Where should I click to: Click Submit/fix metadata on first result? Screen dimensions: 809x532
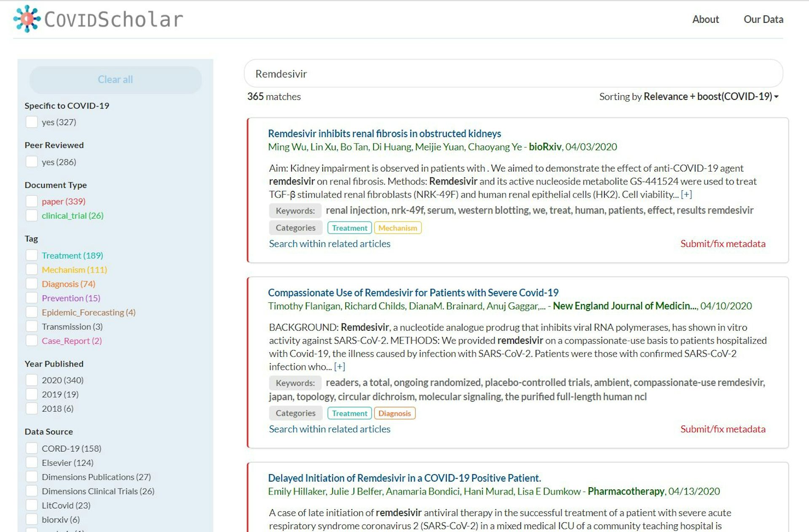click(x=723, y=243)
